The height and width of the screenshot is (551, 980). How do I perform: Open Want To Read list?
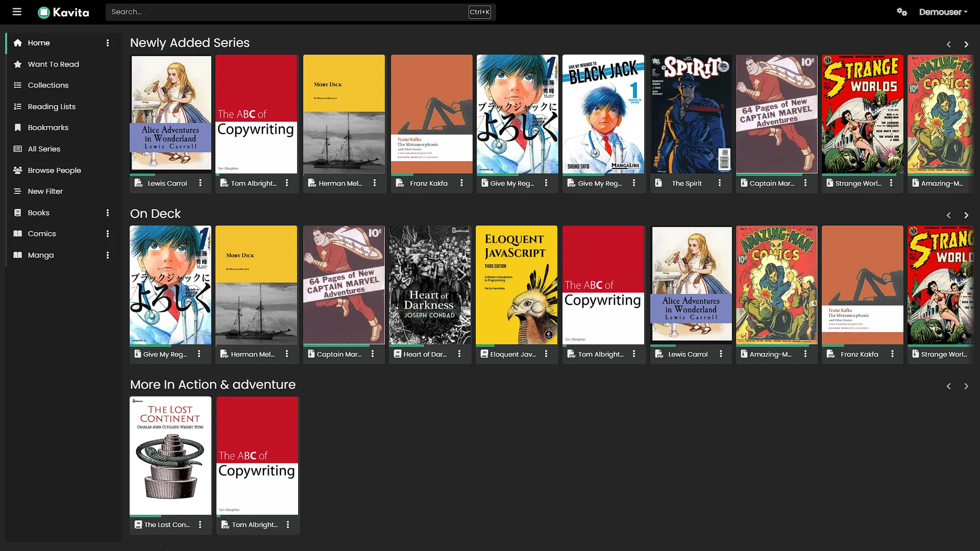53,64
